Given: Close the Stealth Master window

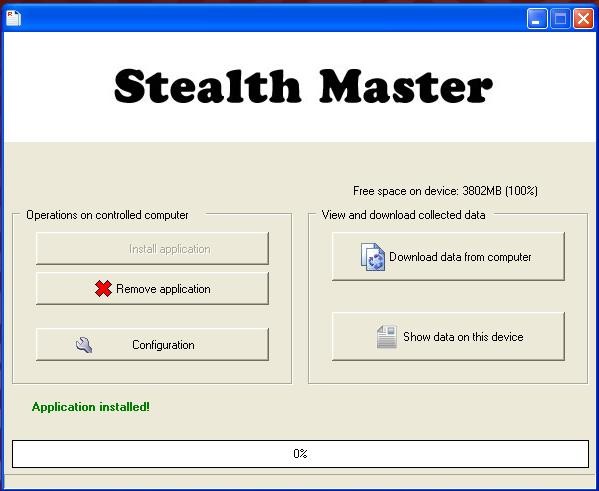Looking at the screenshot, I should coord(583,18).
